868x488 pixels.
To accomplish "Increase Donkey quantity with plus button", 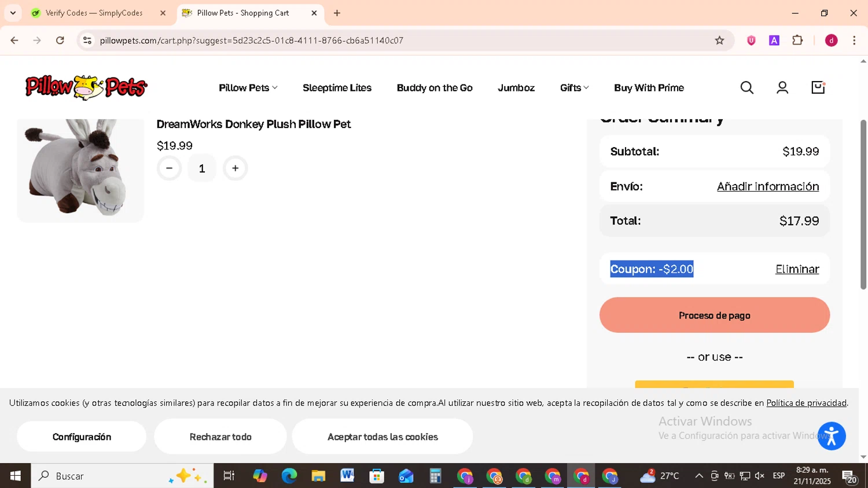I will (235, 168).
